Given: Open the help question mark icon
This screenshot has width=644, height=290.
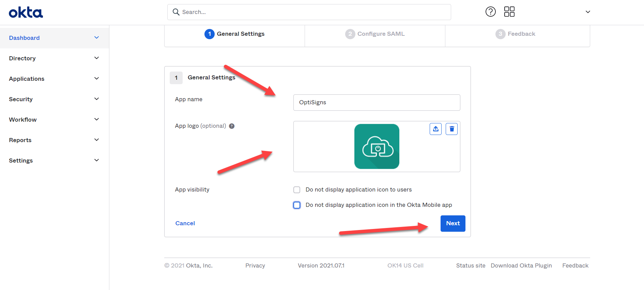Looking at the screenshot, I should (x=490, y=12).
